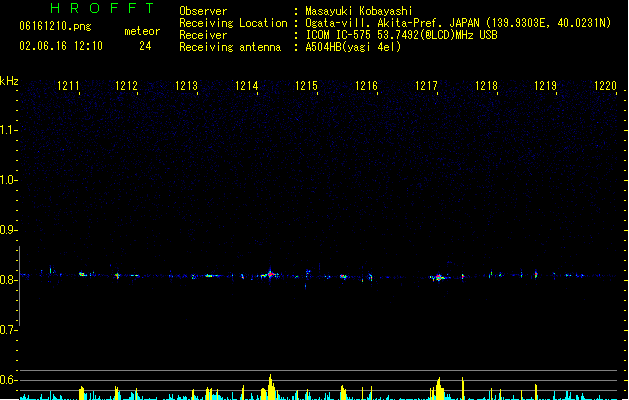This screenshot has width=629, height=400.
Task: Click the HROFFT title text
Action: [103, 8]
